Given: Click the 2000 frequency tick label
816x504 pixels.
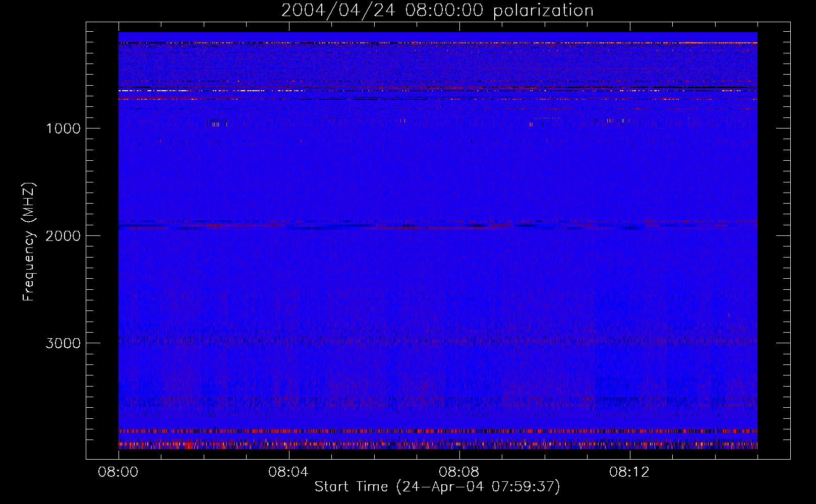Looking at the screenshot, I should coord(63,236).
